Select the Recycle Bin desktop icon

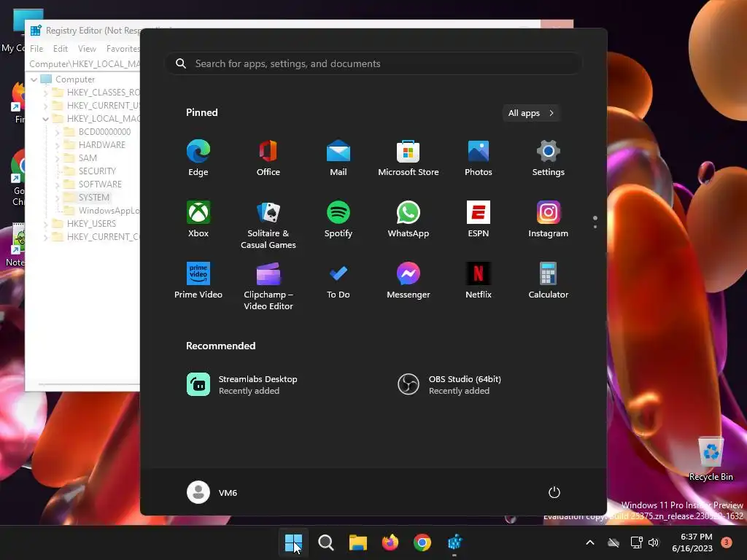pyautogui.click(x=711, y=458)
